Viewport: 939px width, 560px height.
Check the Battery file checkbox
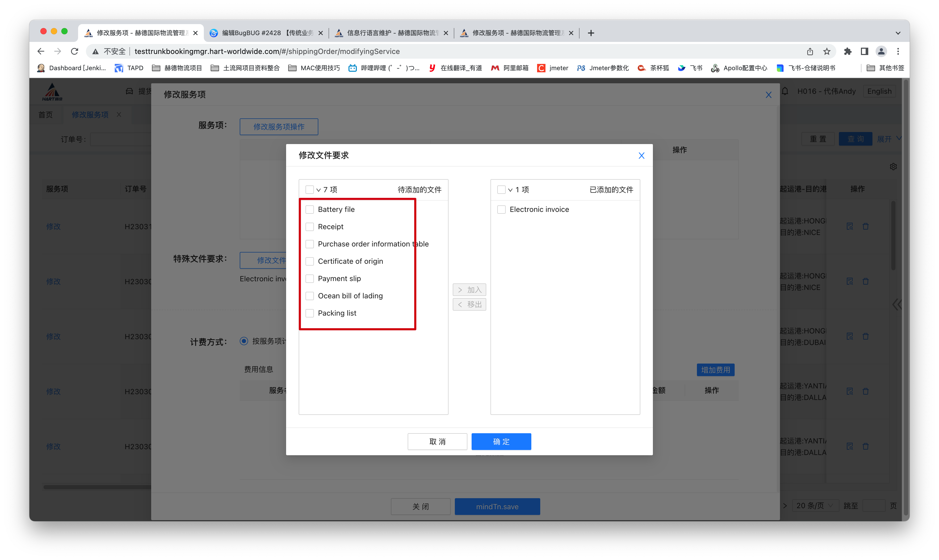coord(309,210)
